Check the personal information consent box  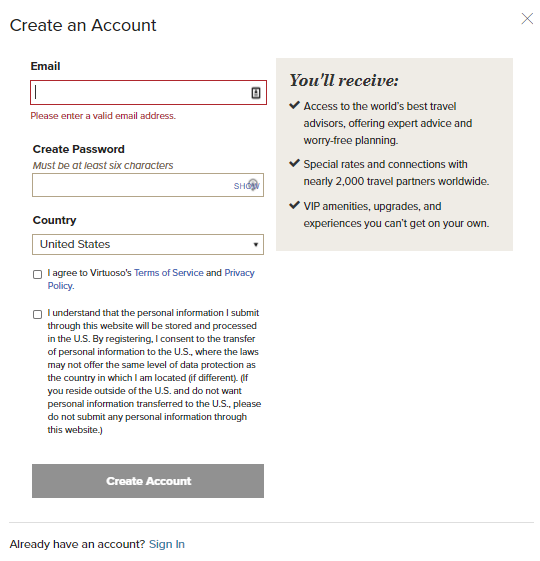(37, 314)
